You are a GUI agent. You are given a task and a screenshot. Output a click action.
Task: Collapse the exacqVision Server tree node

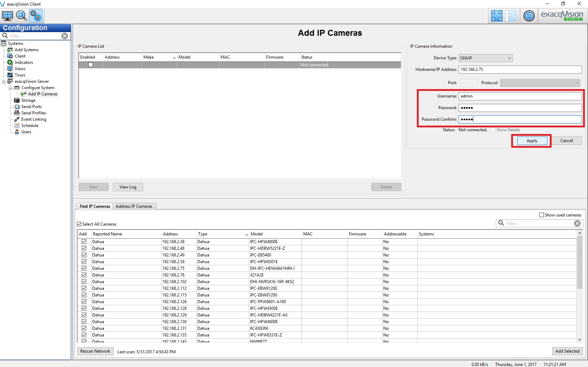pos(4,82)
